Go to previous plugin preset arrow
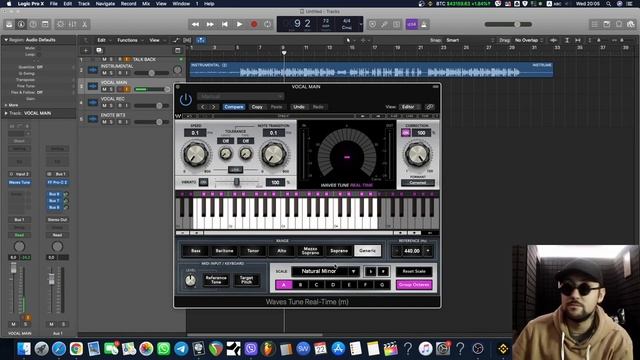640x360 pixels. [x=203, y=107]
